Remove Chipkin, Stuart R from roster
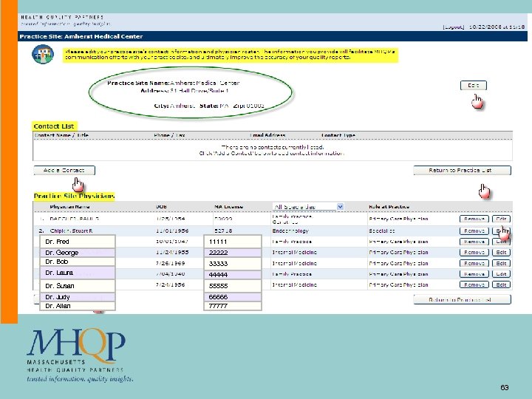Screen dimensions: 532x399 474,231
